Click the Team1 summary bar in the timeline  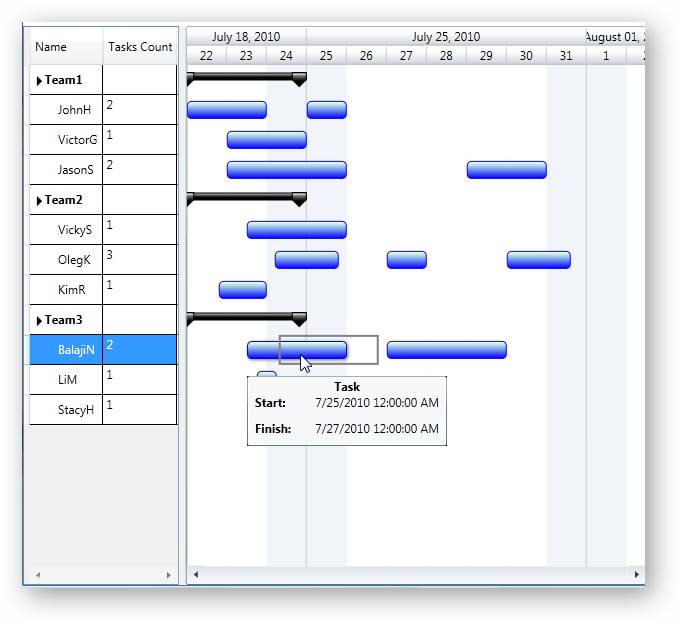click(x=246, y=76)
